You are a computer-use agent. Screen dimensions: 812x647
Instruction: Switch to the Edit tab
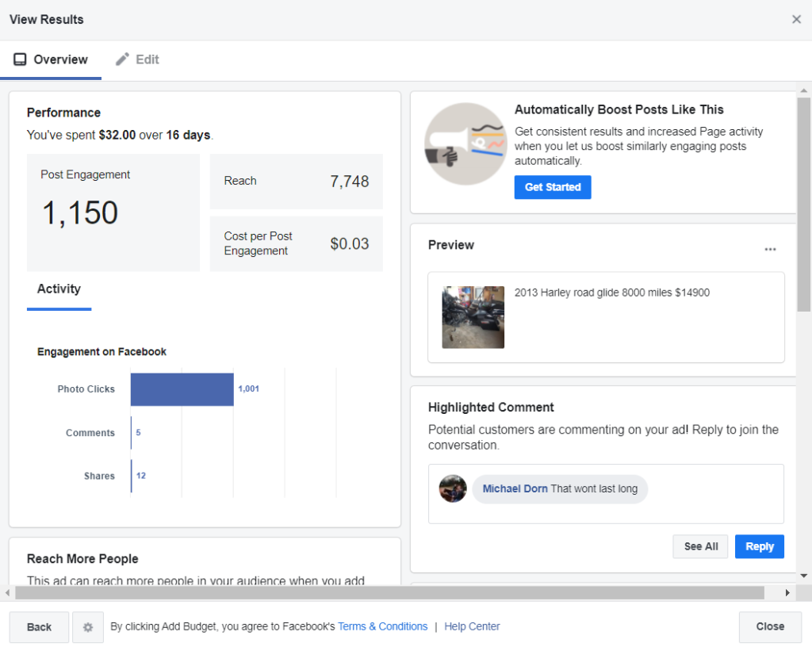point(137,59)
